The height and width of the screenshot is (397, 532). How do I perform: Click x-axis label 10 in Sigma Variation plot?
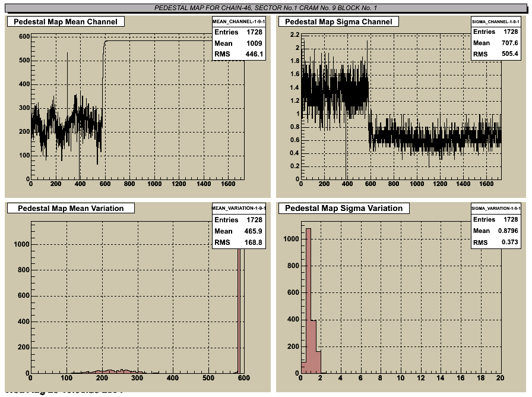pyautogui.click(x=401, y=377)
